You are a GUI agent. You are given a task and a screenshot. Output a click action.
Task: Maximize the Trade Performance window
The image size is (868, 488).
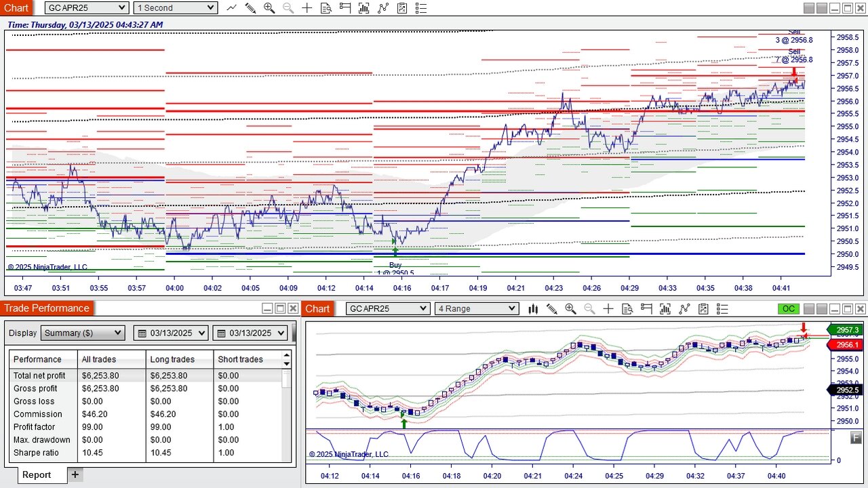[x=280, y=308]
